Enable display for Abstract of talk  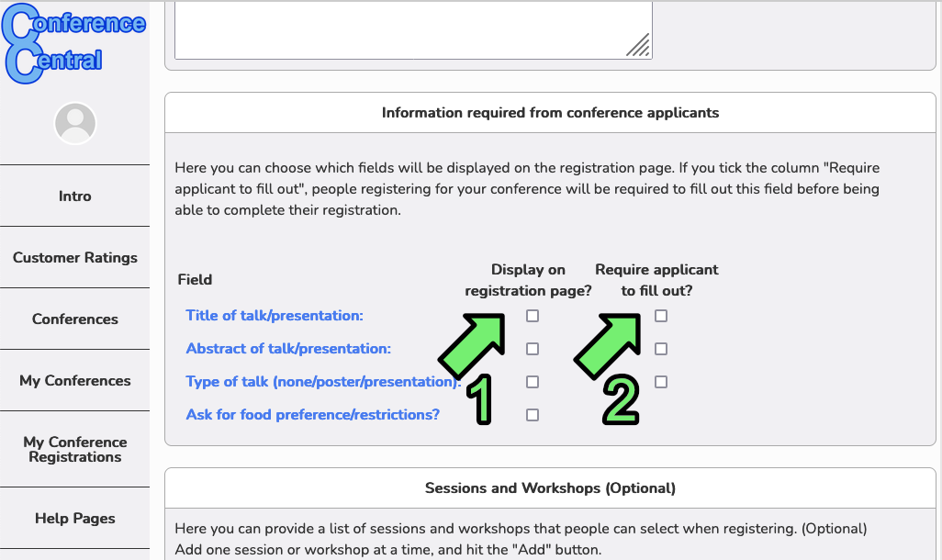533,349
